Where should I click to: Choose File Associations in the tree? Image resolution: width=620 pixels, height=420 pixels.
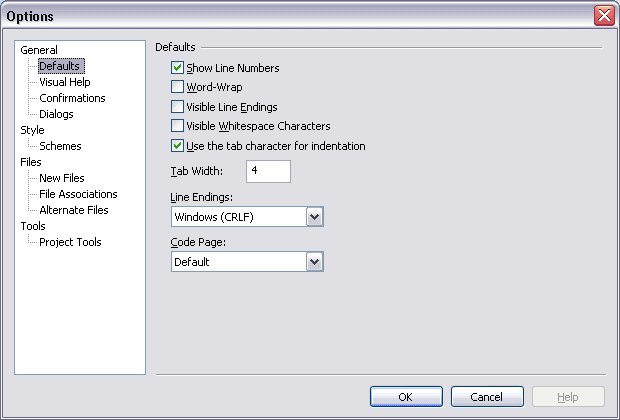click(78, 194)
